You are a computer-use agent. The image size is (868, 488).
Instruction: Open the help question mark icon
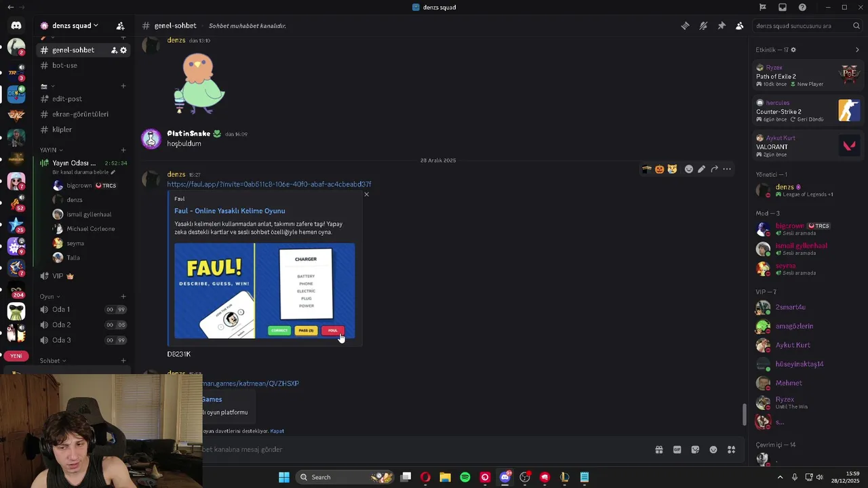pyautogui.click(x=802, y=7)
